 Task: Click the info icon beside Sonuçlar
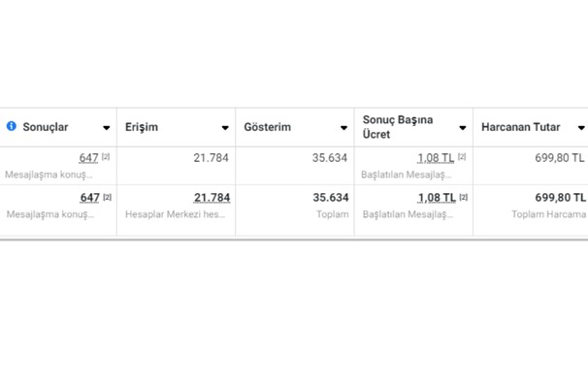[12, 127]
